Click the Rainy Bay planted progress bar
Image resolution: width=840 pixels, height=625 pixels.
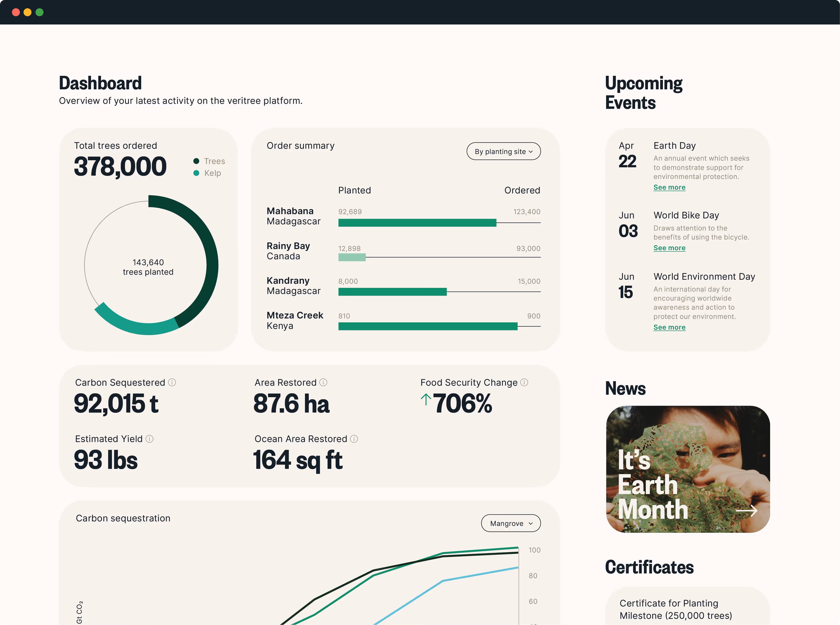(352, 257)
